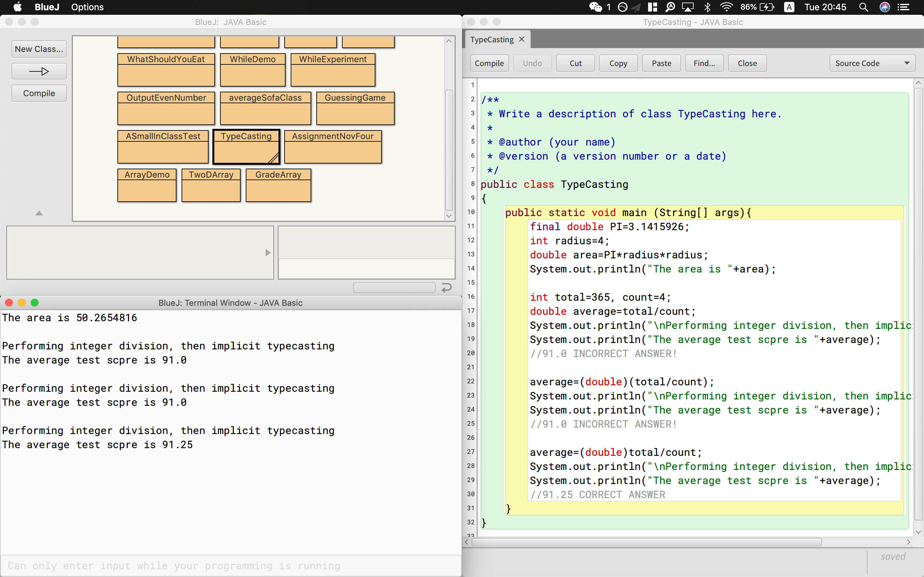Click the Find... button

tap(704, 63)
